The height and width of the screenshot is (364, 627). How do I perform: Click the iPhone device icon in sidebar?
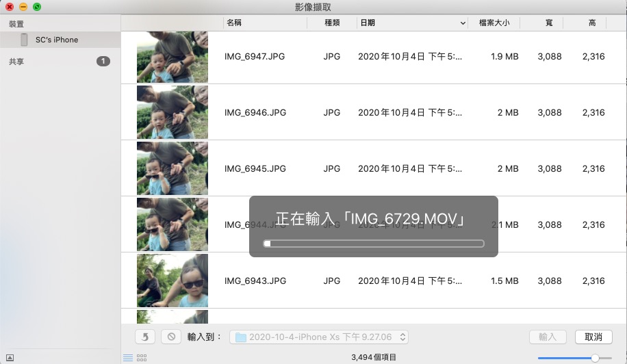point(24,40)
